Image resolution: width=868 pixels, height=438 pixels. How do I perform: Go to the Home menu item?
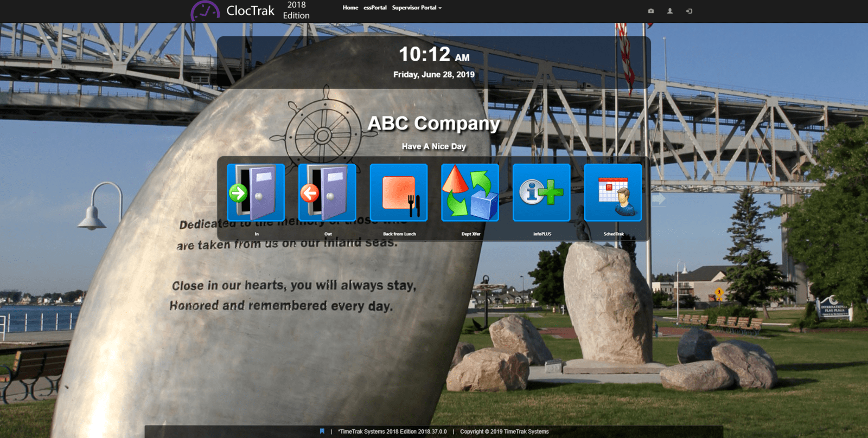pos(350,8)
